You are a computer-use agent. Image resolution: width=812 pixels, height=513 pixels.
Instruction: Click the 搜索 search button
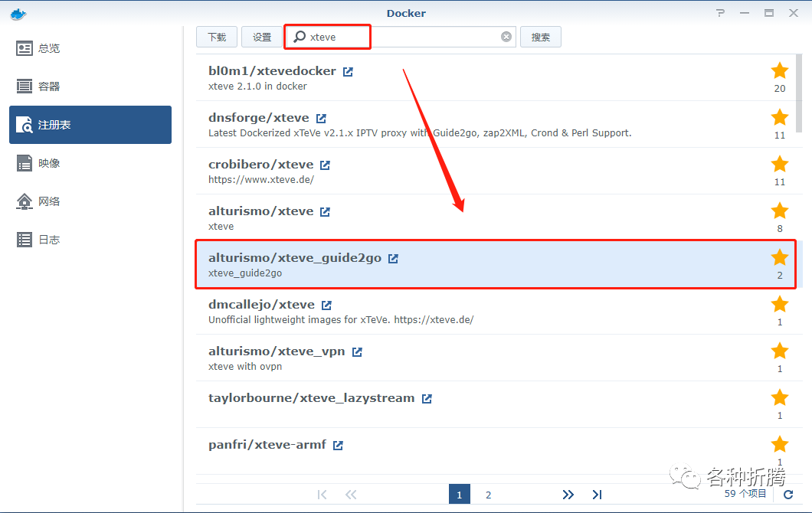pos(541,37)
